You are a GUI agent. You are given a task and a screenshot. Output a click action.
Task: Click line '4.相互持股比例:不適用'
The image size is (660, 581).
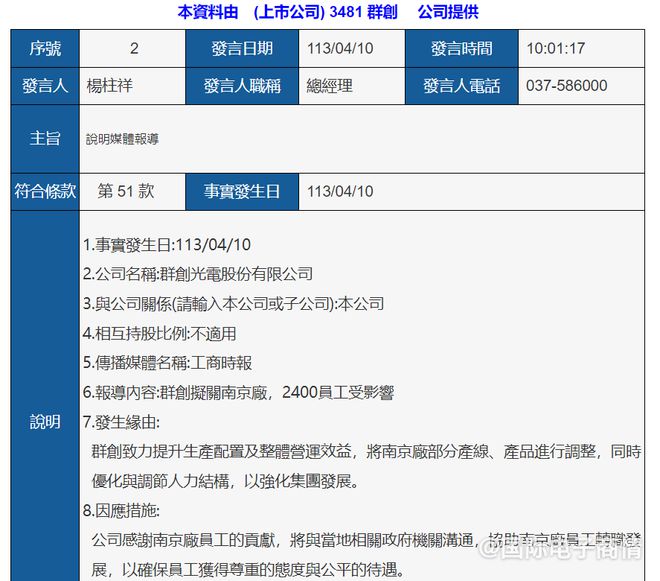160,333
